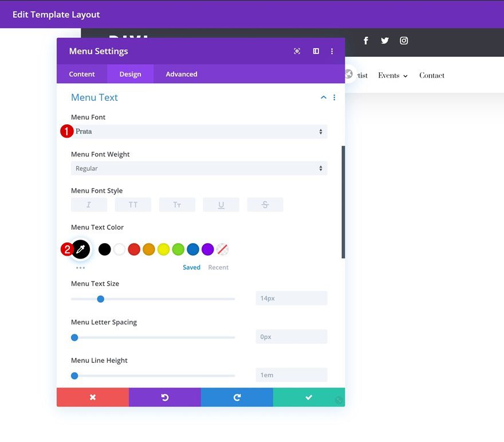The width and height of the screenshot is (504, 442).
Task: Toggle uppercase TT font style
Action: click(x=133, y=205)
